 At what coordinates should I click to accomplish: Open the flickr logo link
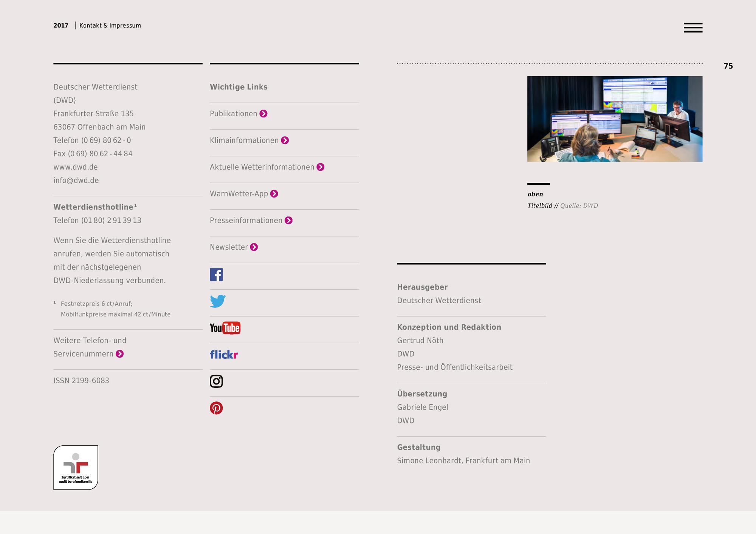coord(224,355)
